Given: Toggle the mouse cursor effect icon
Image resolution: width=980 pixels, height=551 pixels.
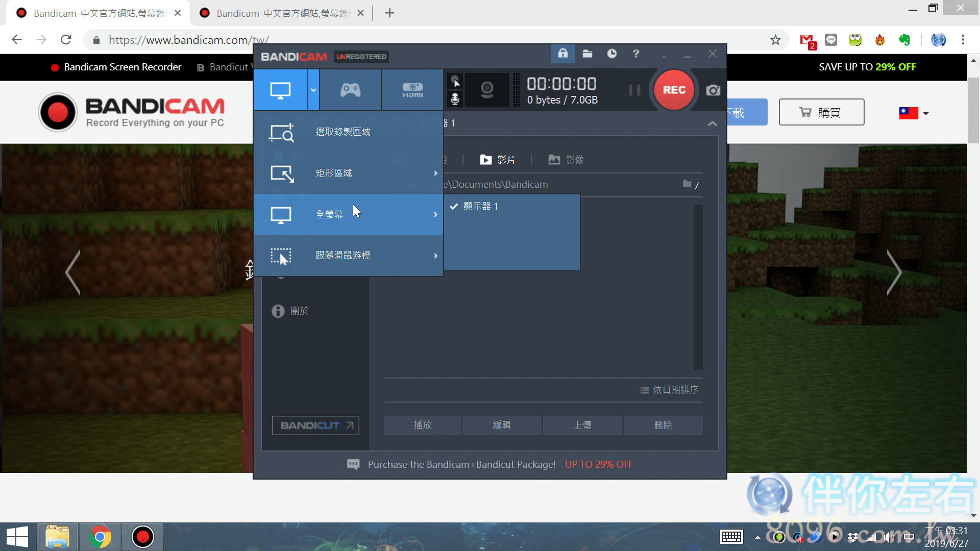Looking at the screenshot, I should pos(455,81).
